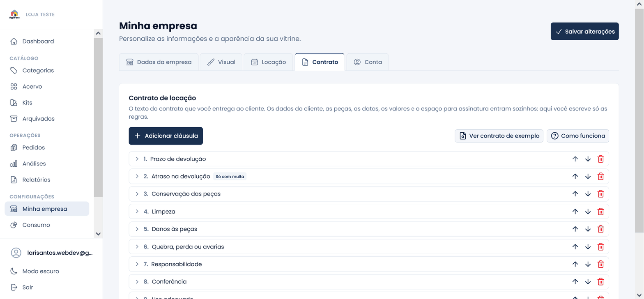644x299 pixels.
Task: Expand the Conservação das peças clause
Action: coord(137,194)
